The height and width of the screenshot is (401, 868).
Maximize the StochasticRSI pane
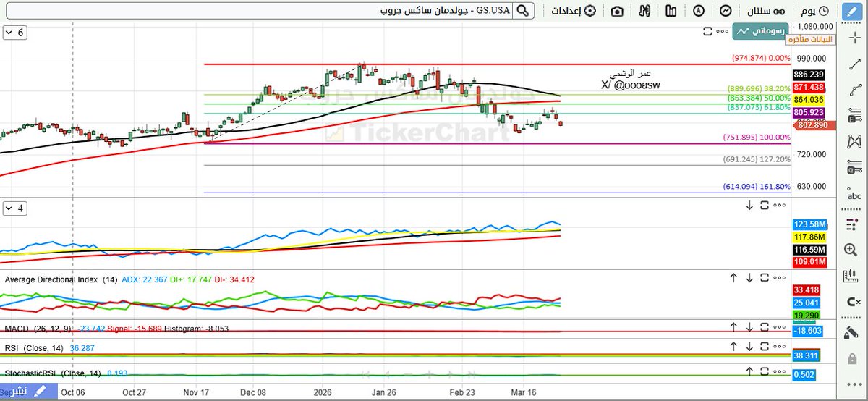coord(764,372)
